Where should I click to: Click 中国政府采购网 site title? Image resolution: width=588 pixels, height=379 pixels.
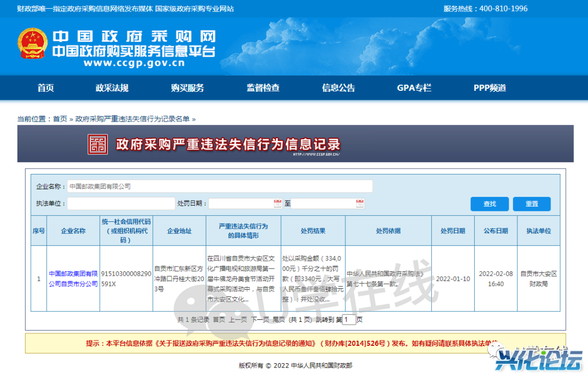[134, 36]
